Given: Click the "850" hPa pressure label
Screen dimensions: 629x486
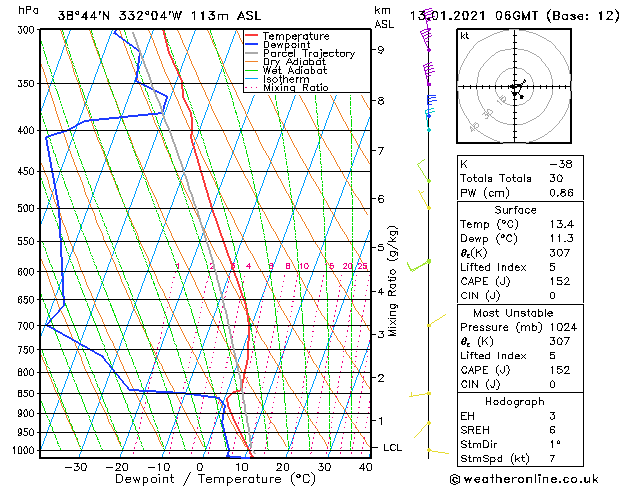Looking at the screenshot, I should click(x=28, y=394).
